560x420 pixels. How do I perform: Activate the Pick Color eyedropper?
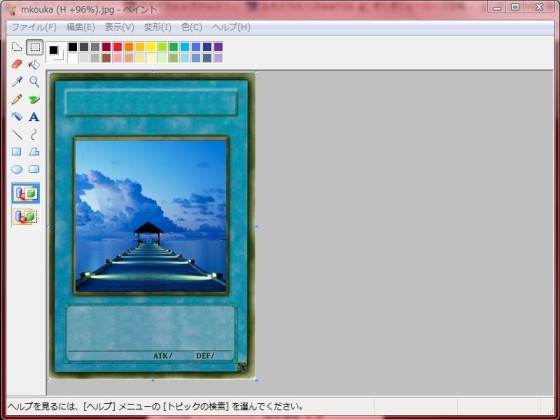(x=17, y=82)
